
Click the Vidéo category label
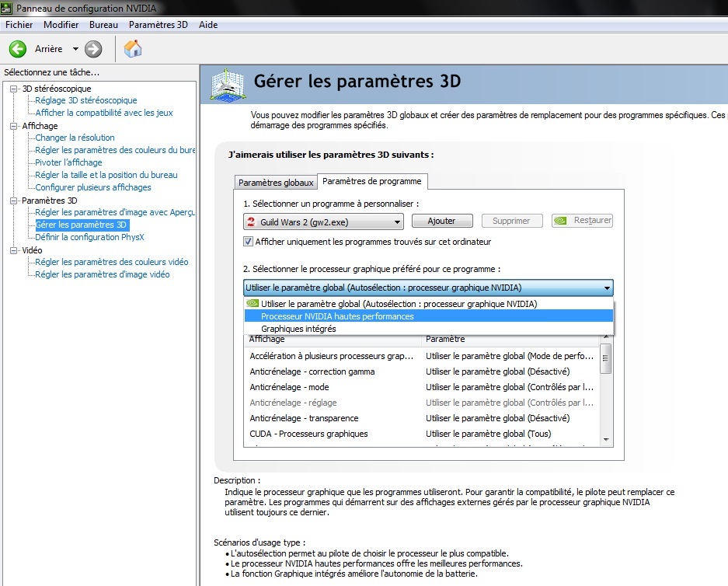[32, 250]
